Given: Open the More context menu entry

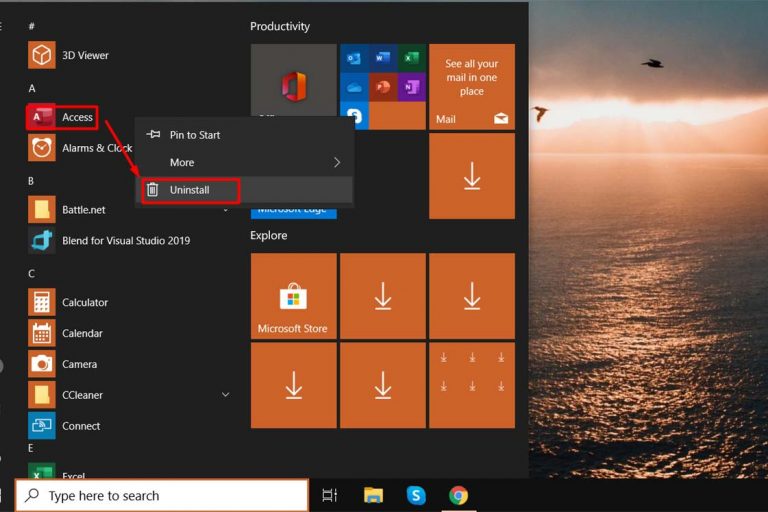Looking at the screenshot, I should [x=244, y=162].
